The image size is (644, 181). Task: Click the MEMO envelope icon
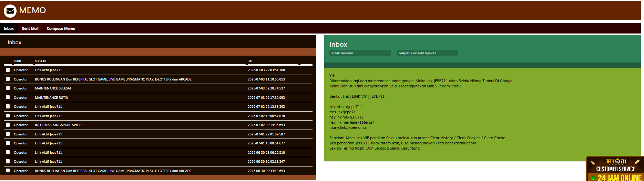click(x=10, y=11)
